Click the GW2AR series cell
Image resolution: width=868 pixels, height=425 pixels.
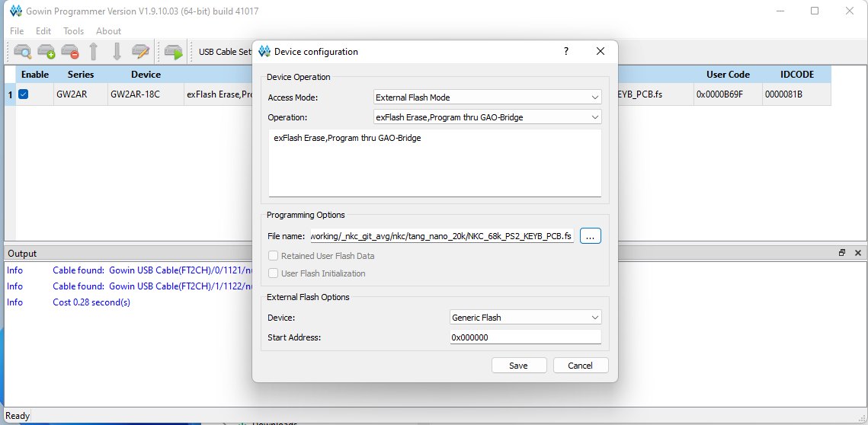(x=80, y=94)
